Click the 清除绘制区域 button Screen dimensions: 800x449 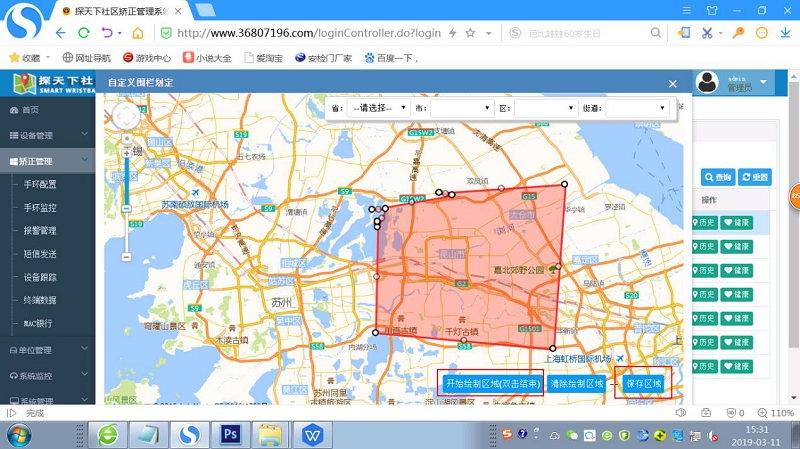click(577, 383)
